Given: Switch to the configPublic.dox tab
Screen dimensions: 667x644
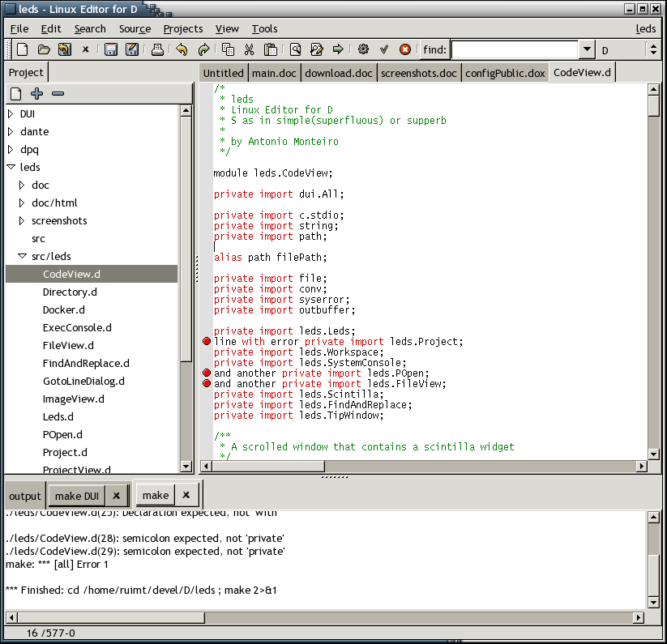Looking at the screenshot, I should tap(505, 73).
